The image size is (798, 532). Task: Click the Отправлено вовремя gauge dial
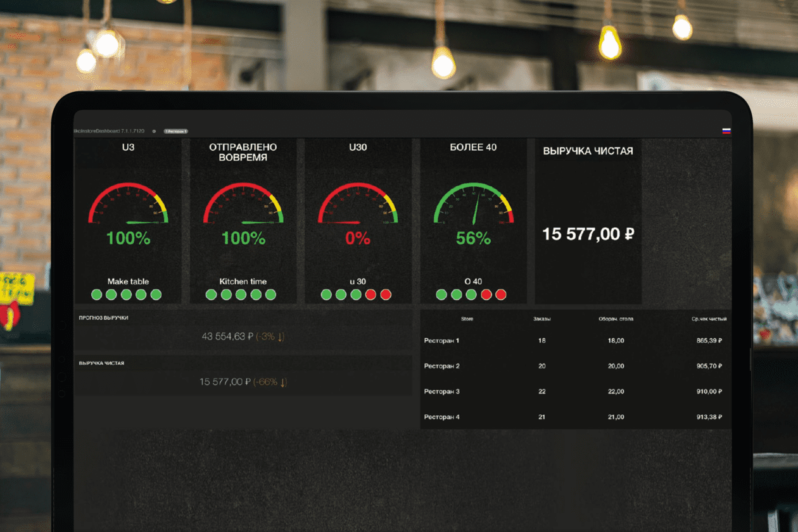point(243,203)
